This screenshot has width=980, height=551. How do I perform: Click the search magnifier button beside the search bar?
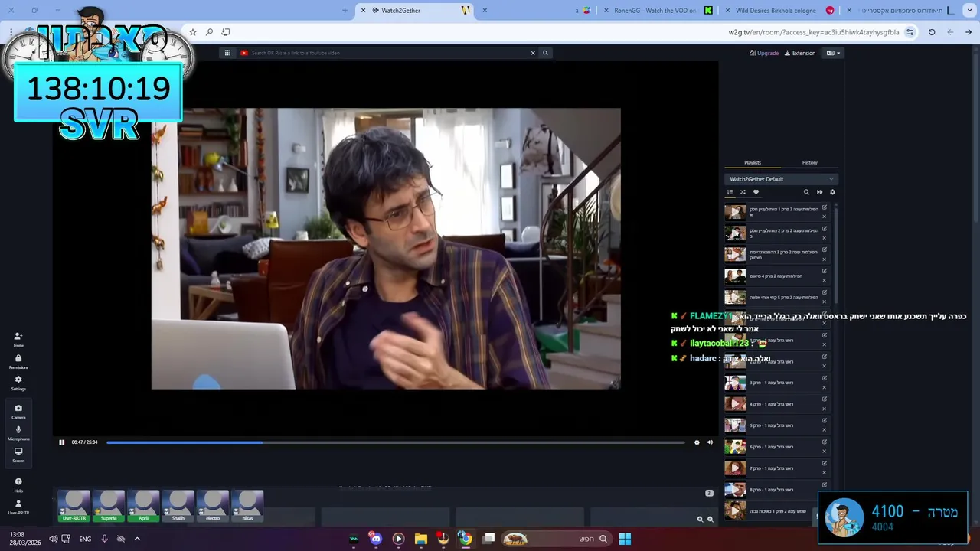point(545,53)
